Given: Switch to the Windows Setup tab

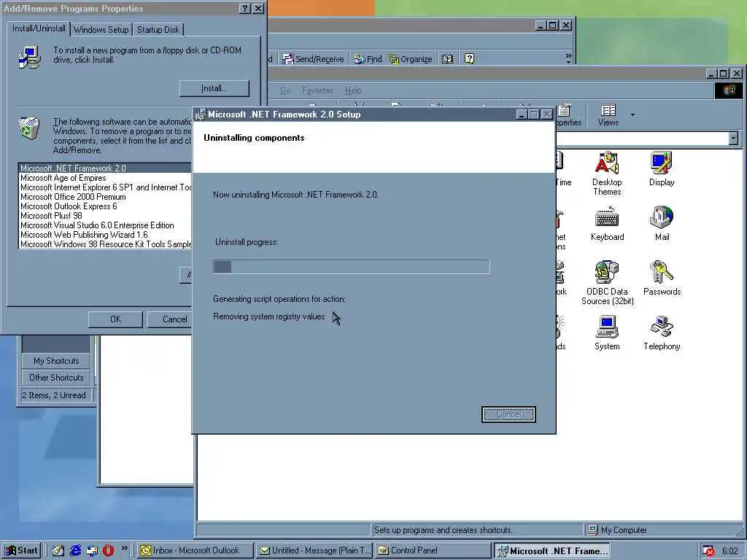Looking at the screenshot, I should (x=101, y=29).
